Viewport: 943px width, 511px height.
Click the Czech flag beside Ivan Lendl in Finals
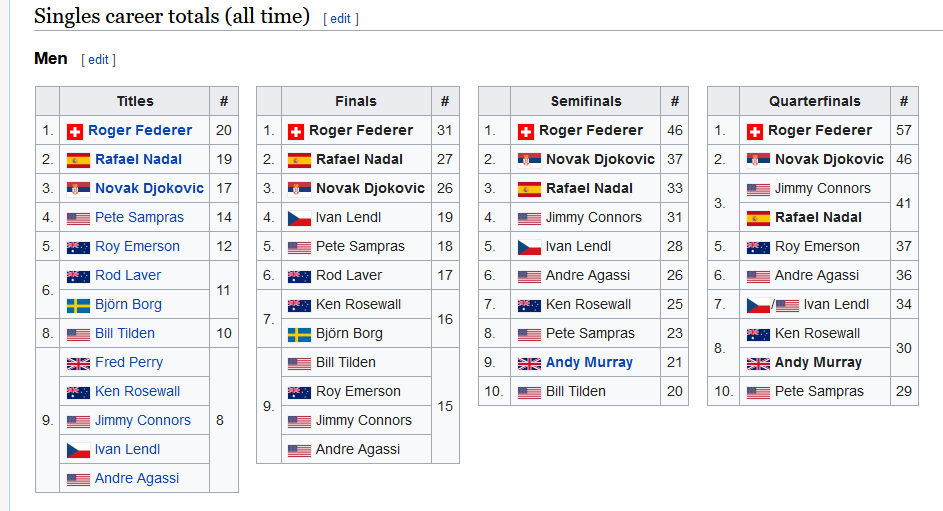click(x=299, y=218)
